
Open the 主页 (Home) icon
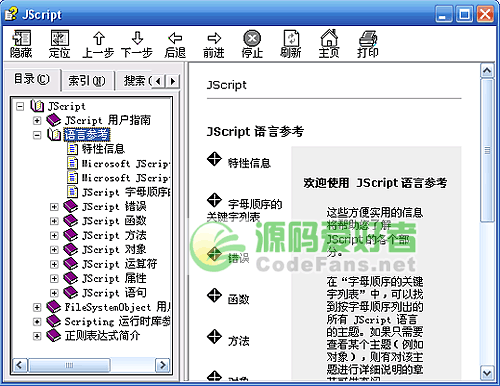tap(329, 38)
